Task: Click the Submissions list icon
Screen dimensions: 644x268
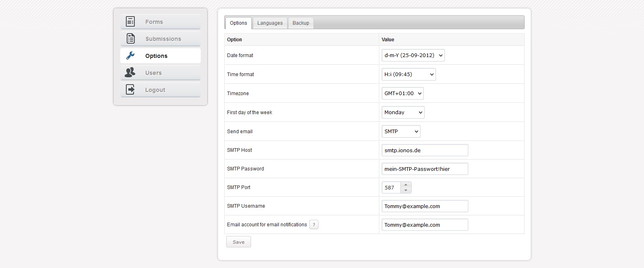Action: (x=130, y=38)
